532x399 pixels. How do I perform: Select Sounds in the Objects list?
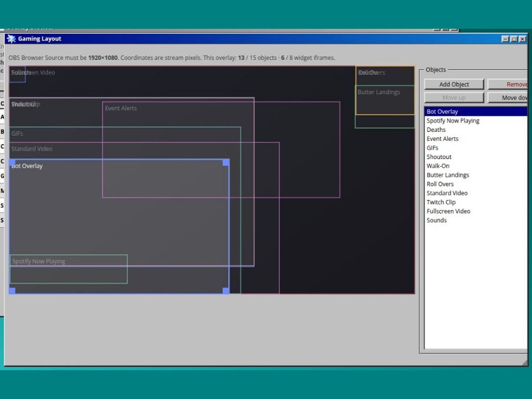(476, 220)
